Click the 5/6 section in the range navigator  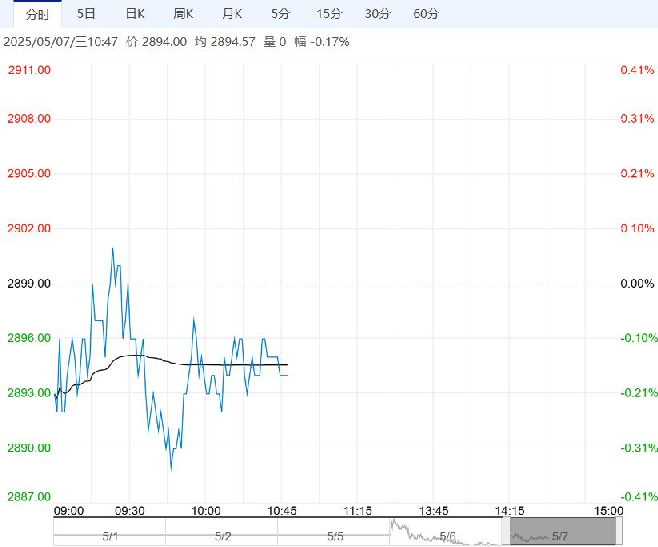coord(446,532)
